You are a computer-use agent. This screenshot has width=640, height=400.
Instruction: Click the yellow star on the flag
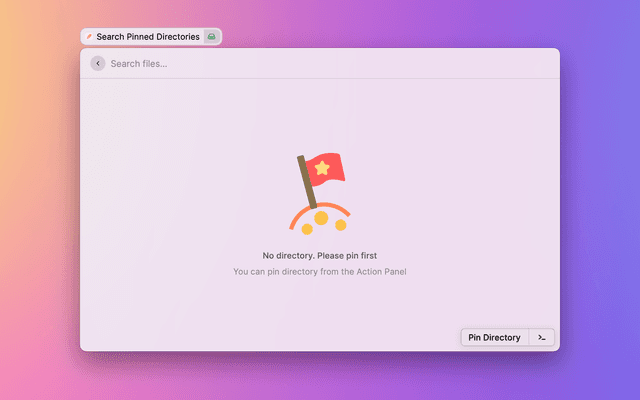[x=322, y=169]
